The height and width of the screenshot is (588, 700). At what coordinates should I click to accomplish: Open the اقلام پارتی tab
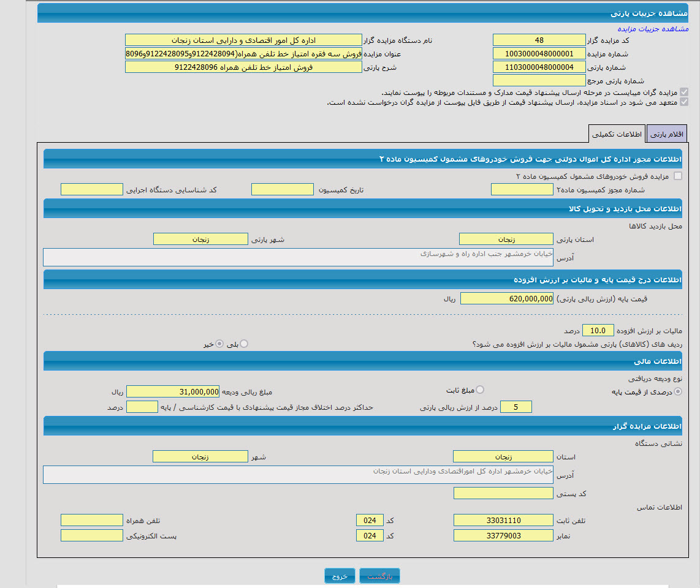(x=666, y=134)
